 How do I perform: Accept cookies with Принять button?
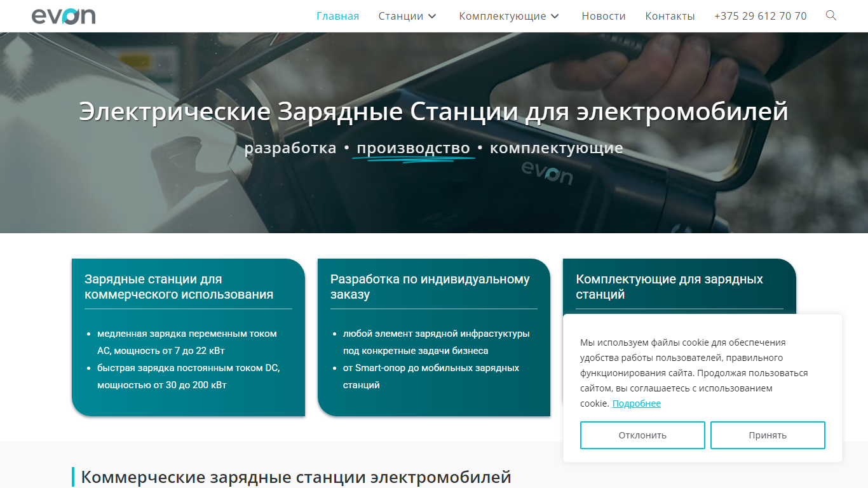coord(768,435)
